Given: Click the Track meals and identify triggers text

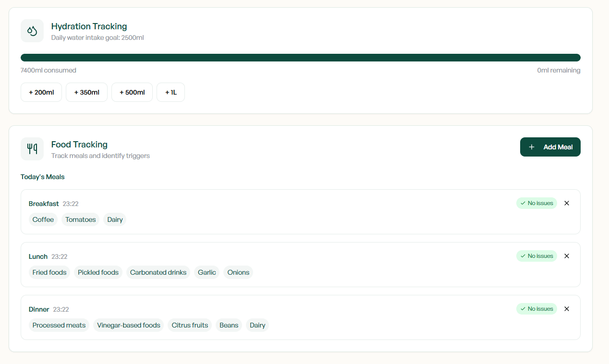Looking at the screenshot, I should point(100,156).
